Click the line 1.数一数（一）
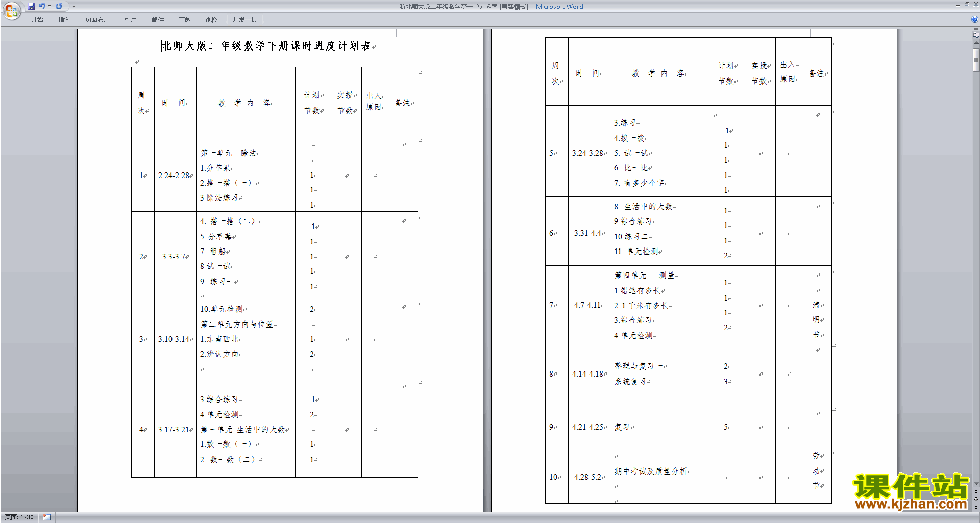The height and width of the screenshot is (523, 980). [x=226, y=444]
